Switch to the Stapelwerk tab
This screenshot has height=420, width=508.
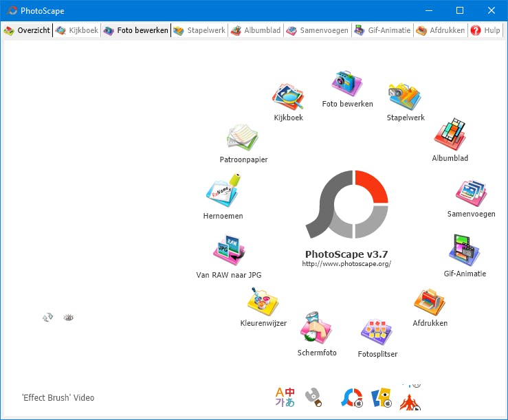click(199, 30)
